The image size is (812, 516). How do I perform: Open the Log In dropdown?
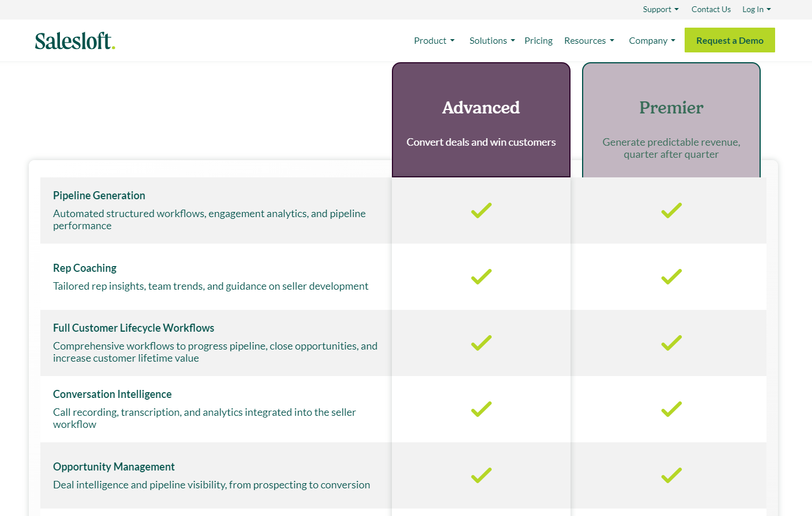point(756,9)
